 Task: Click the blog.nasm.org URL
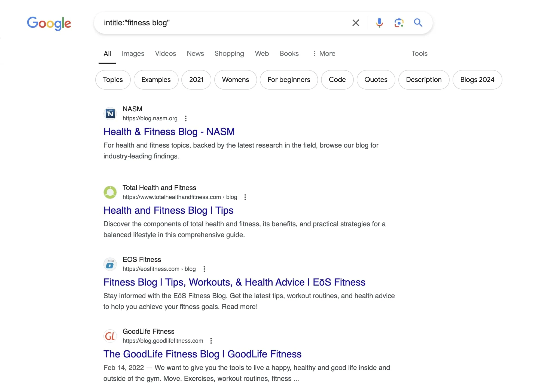click(x=150, y=118)
